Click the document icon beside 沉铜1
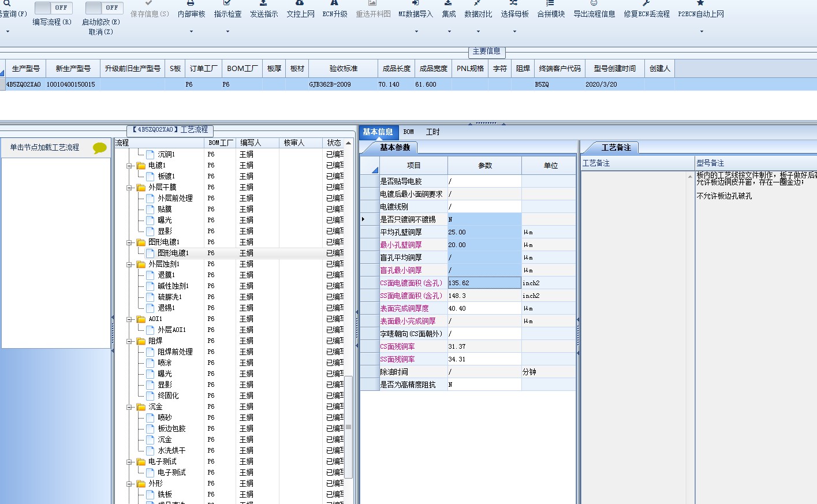 point(150,154)
